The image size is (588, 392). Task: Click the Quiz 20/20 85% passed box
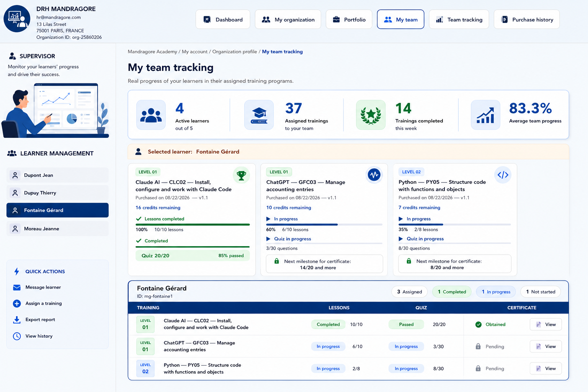[x=193, y=256]
